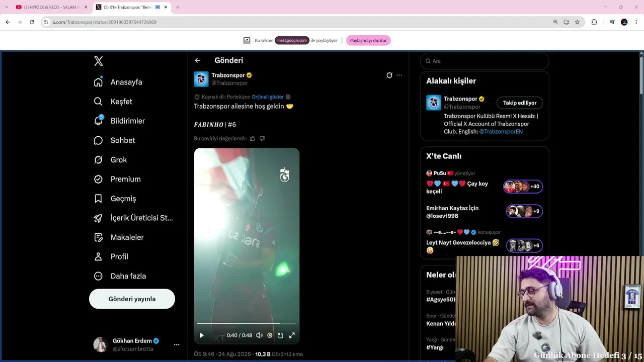Open the +9 listeners avatar group

click(524, 211)
